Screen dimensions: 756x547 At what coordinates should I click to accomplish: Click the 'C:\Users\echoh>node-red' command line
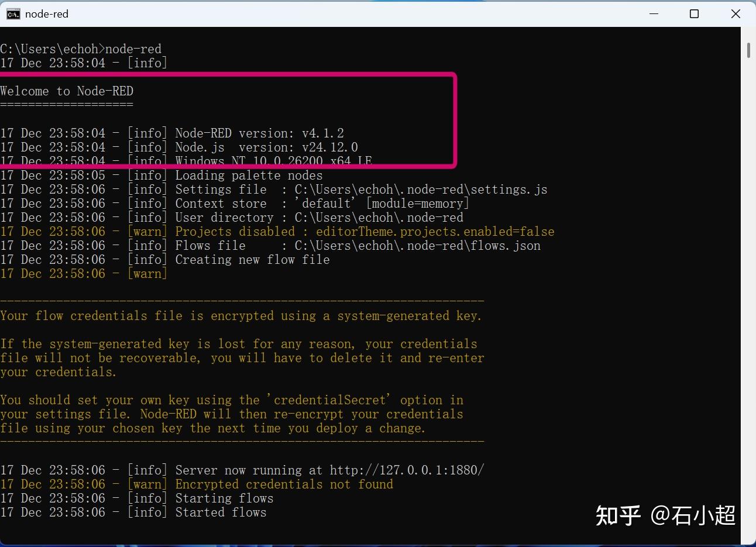point(81,49)
